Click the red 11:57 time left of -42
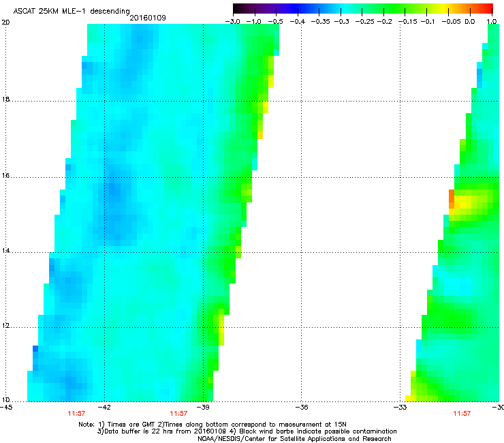 pyautogui.click(x=76, y=414)
